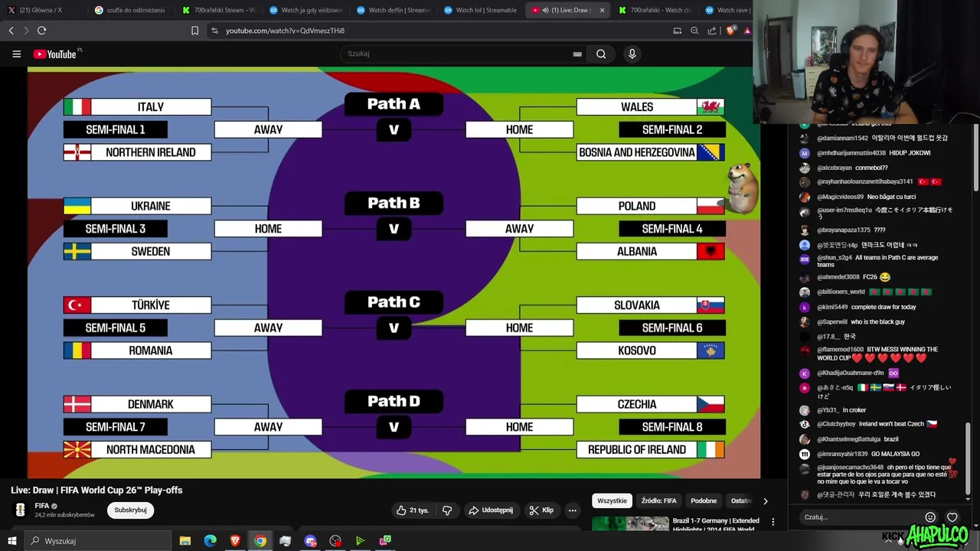This screenshot has width=980, height=551.
Task: Open the YouTube hamburger guide menu
Action: click(x=16, y=54)
